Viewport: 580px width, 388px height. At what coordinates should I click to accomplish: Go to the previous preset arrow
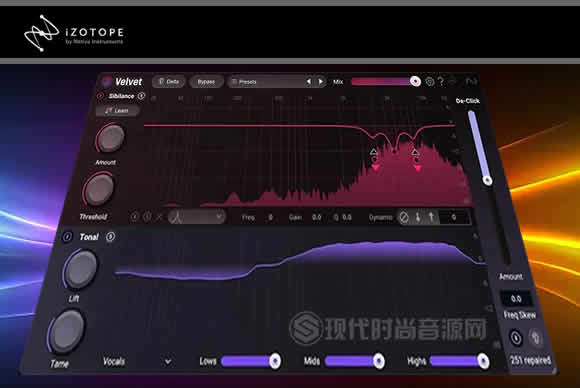click(x=308, y=82)
